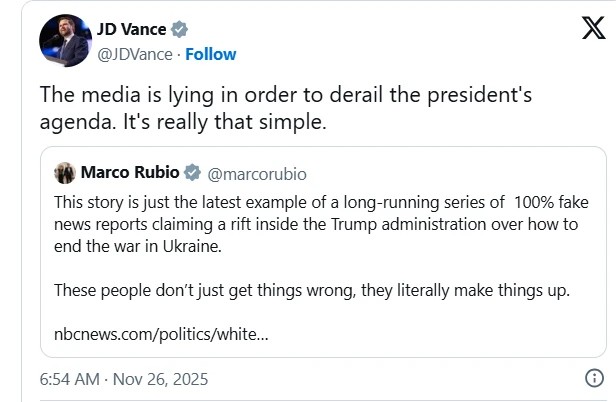Open the tweet info circle icon
This screenshot has height=402, width=616.
[593, 379]
